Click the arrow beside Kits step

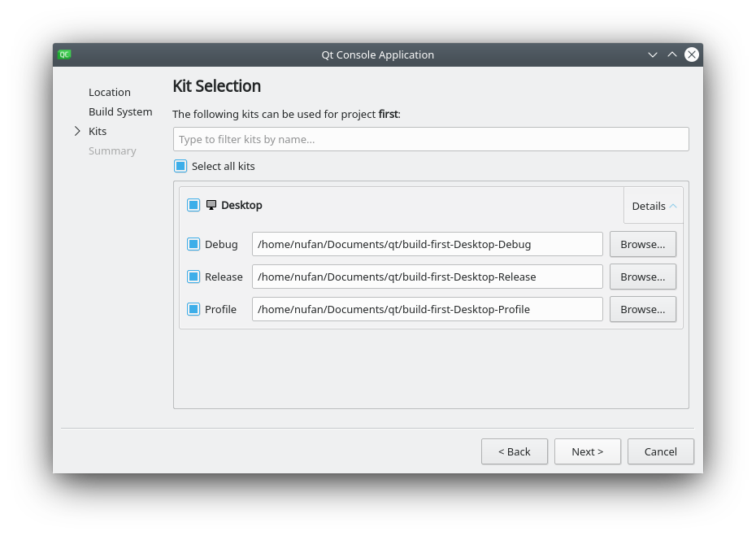[x=77, y=131]
